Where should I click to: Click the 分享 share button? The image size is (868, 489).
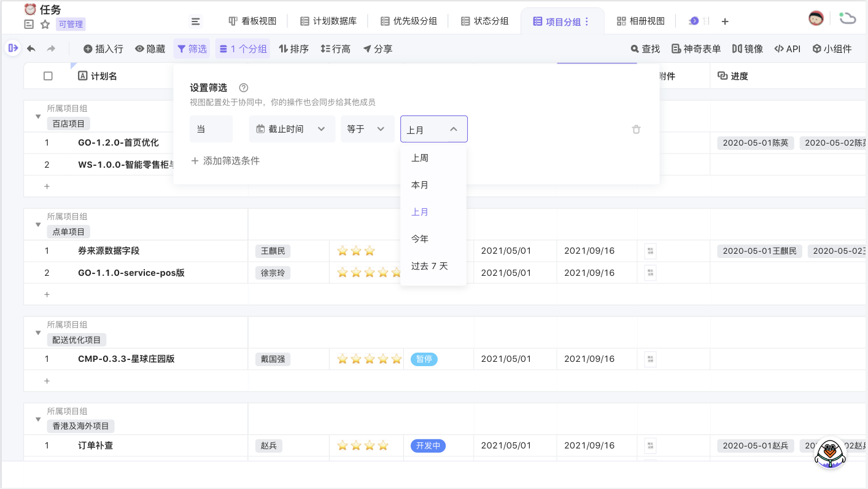point(377,49)
